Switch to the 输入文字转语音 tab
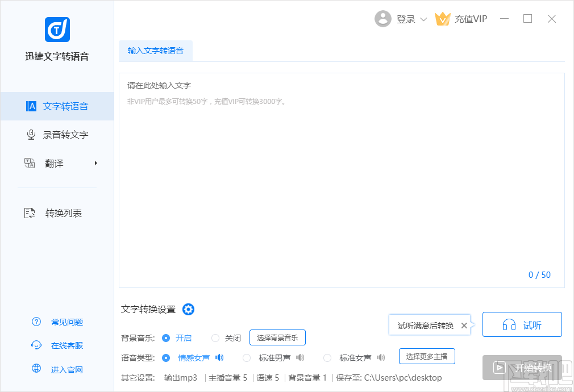The width and height of the screenshot is (574, 392). tap(156, 50)
